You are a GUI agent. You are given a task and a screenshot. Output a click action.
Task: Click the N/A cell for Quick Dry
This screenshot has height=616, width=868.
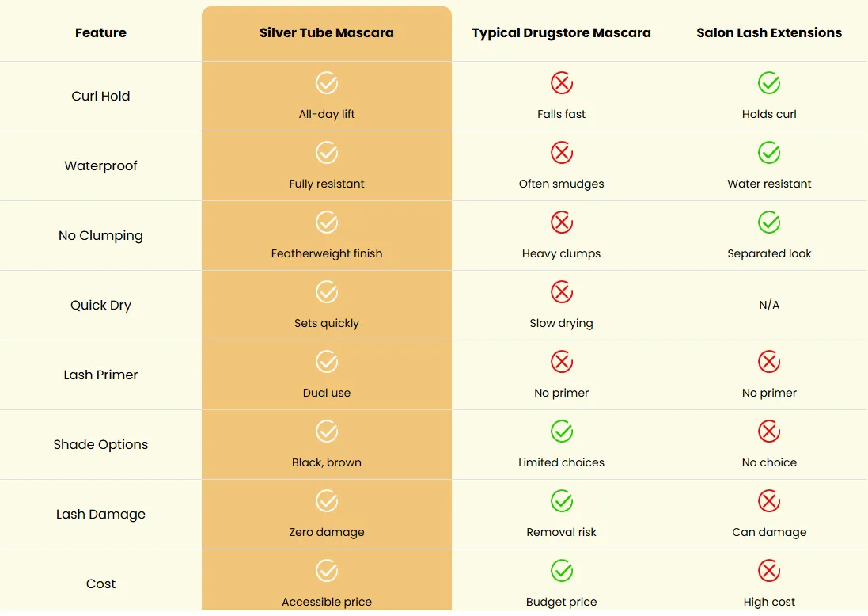pos(769,305)
